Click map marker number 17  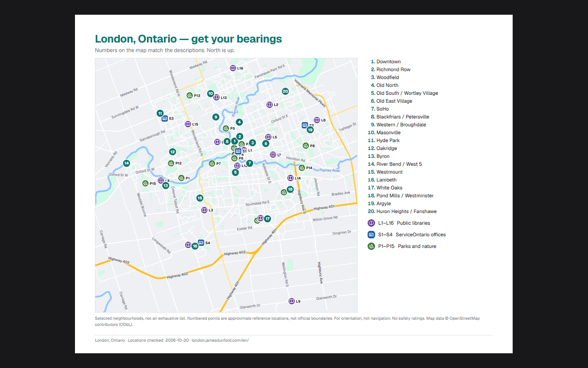[x=268, y=219]
